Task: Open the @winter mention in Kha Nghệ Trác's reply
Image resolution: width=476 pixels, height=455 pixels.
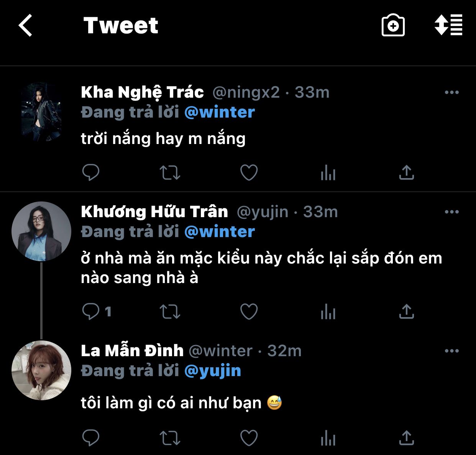Action: click(220, 112)
